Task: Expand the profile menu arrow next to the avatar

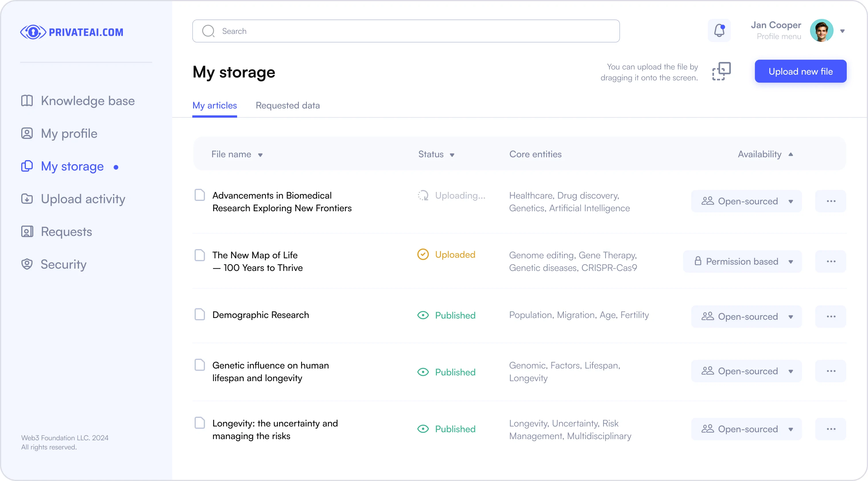Action: pos(842,31)
